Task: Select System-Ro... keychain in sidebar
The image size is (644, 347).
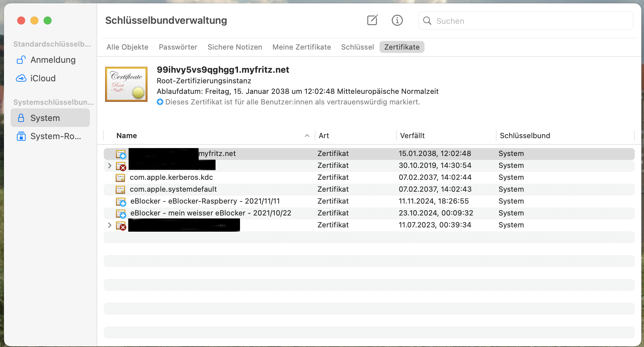Action: 50,136
